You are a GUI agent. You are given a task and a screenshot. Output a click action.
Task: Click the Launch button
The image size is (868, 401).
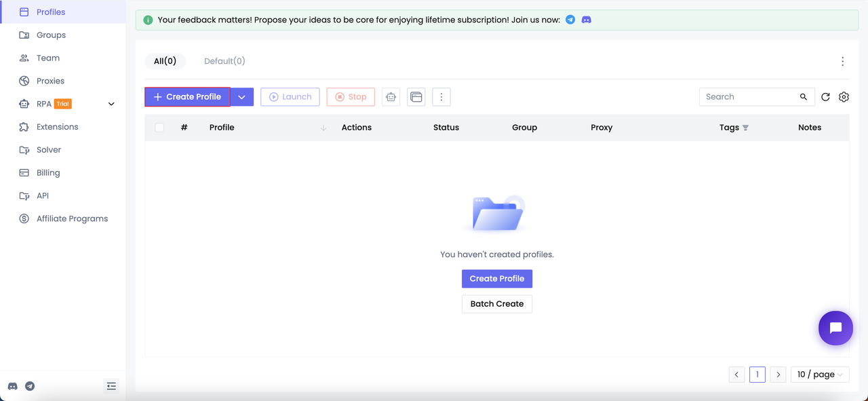pos(290,97)
